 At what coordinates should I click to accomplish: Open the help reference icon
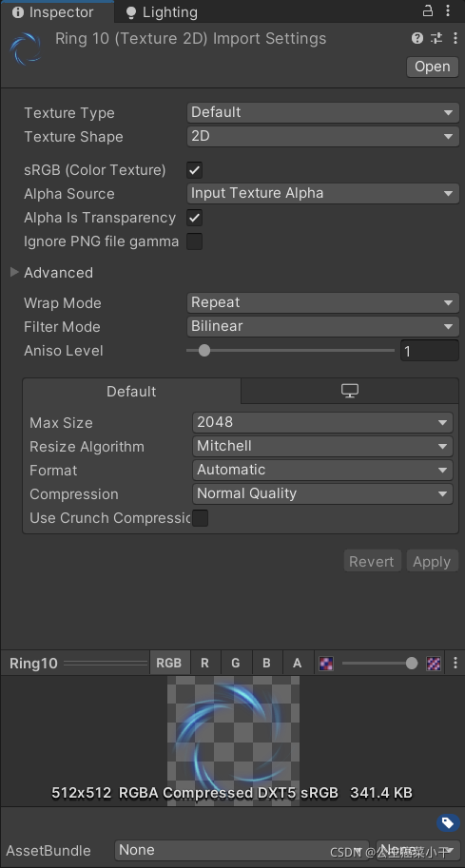tap(417, 38)
